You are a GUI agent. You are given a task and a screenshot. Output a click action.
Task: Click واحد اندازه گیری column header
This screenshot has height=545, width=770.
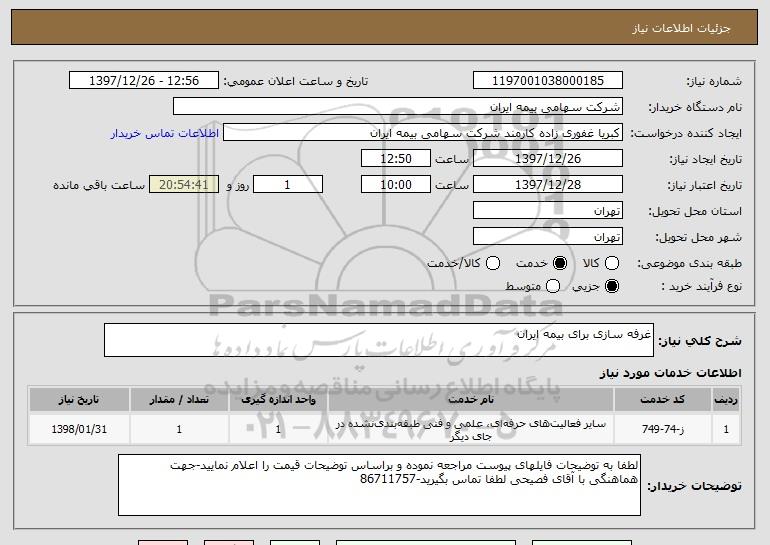tap(278, 400)
